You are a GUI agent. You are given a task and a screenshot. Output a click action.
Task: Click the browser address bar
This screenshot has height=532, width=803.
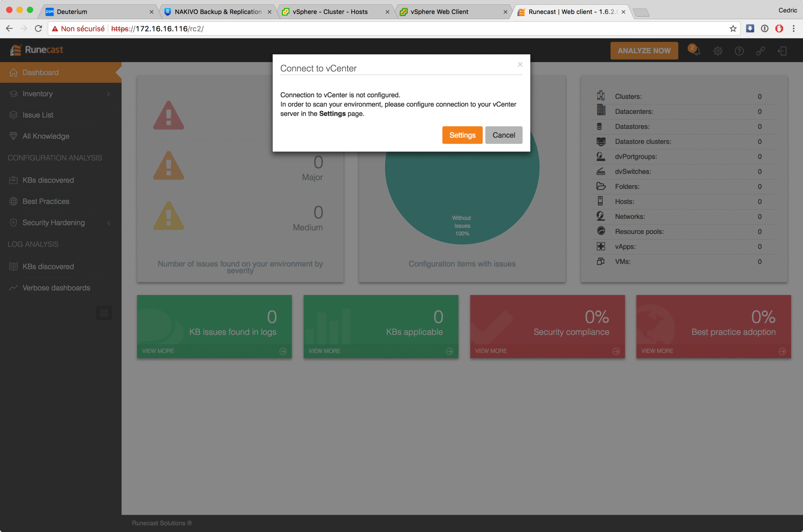407,29
